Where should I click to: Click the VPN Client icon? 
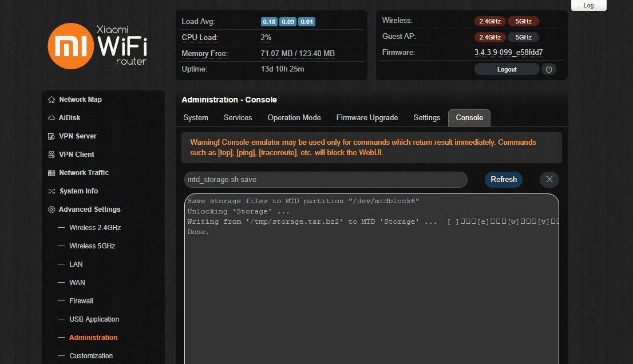51,154
